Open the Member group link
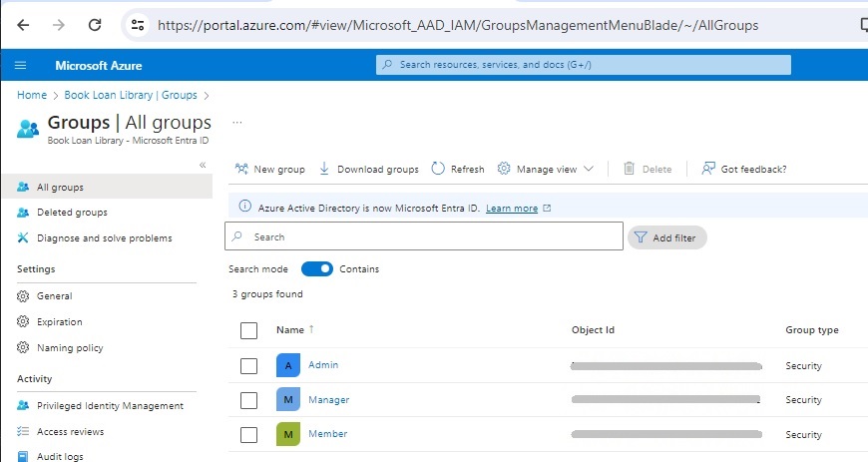The height and width of the screenshot is (462, 868). tap(327, 434)
